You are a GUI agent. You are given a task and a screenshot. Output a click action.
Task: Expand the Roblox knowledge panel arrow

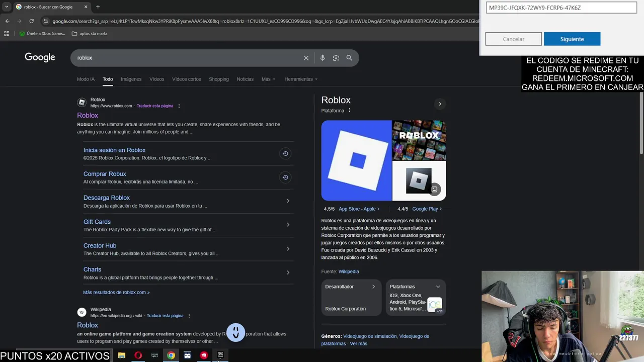coord(440,104)
